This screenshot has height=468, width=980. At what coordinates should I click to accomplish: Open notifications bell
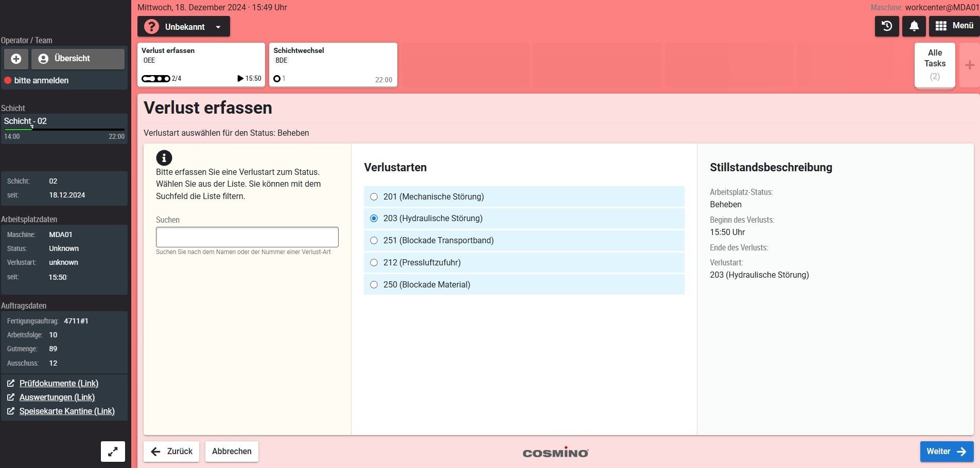(x=914, y=26)
